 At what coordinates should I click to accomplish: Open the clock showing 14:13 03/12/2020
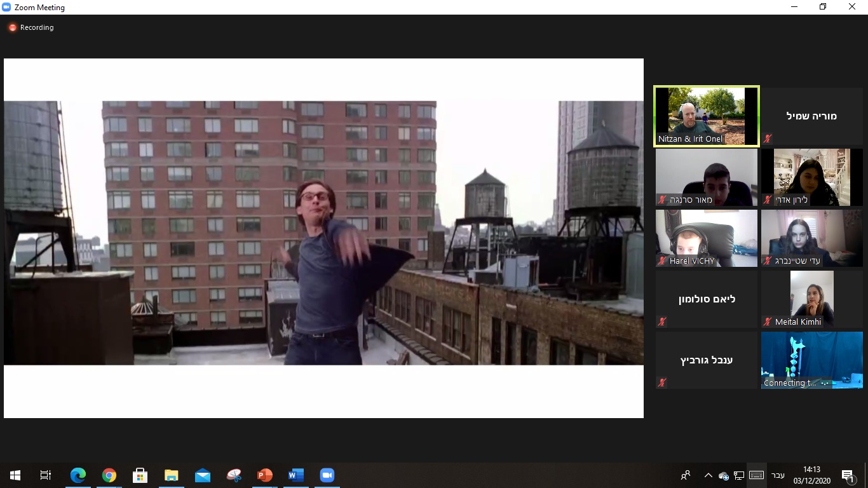811,475
